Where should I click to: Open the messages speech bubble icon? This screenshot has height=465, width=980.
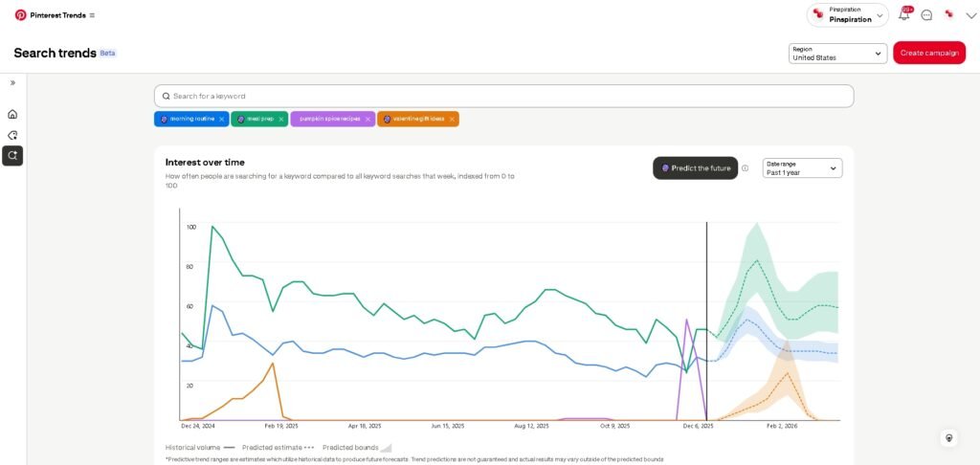tap(926, 15)
